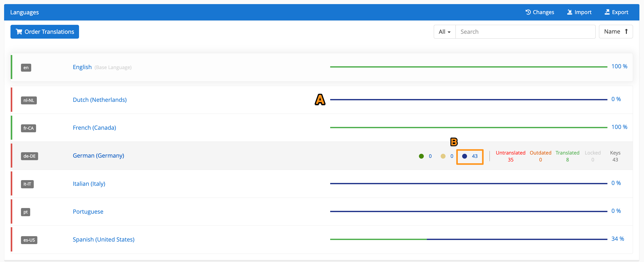644x262 pixels.
Task: Click the nl-NL language code badge
Action: pos(29,100)
